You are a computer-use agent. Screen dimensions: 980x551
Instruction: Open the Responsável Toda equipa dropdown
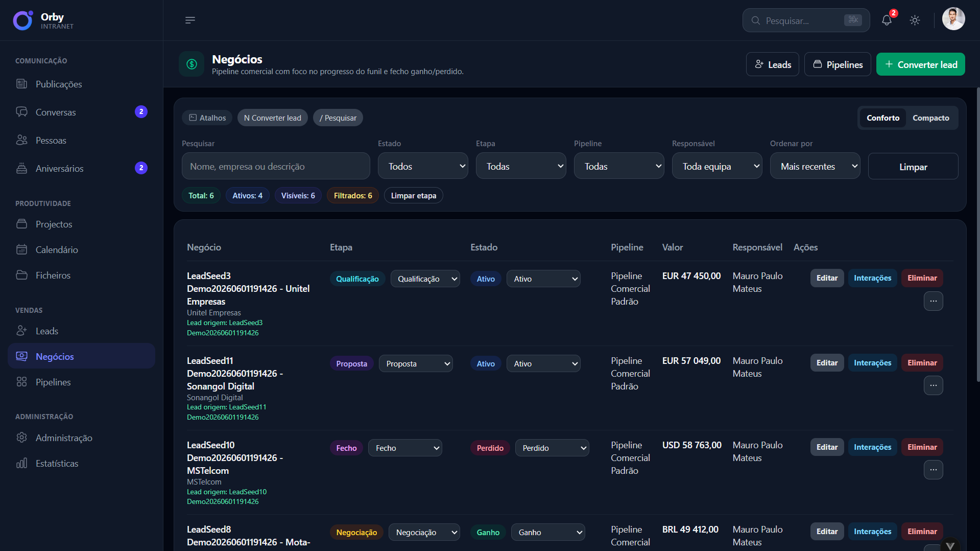pyautogui.click(x=717, y=166)
